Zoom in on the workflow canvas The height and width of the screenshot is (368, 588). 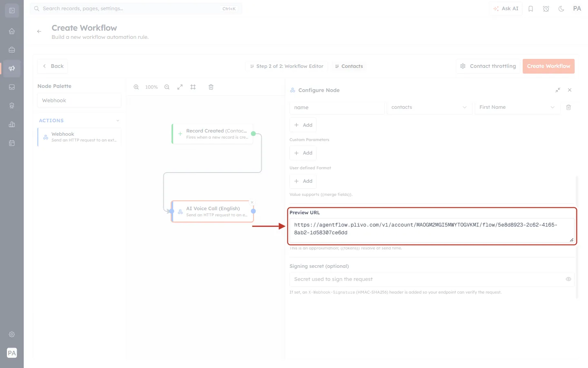pyautogui.click(x=136, y=87)
